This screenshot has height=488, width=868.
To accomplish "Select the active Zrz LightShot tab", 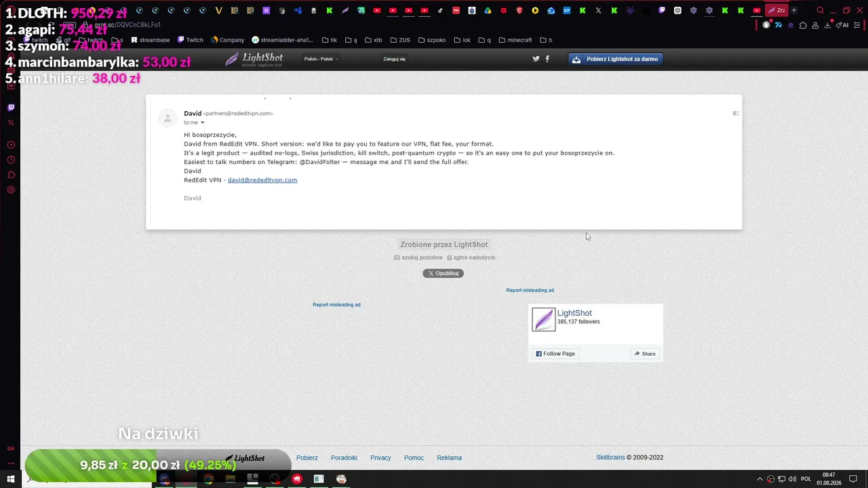I will (x=777, y=10).
